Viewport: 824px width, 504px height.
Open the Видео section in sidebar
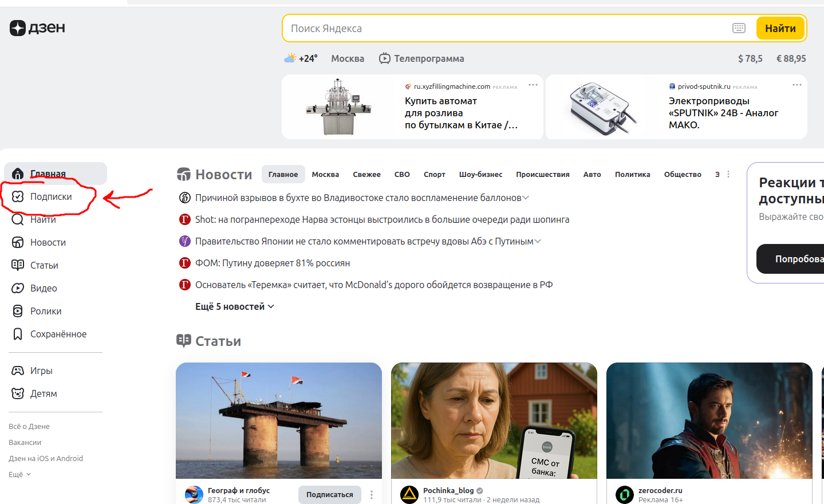click(x=44, y=288)
